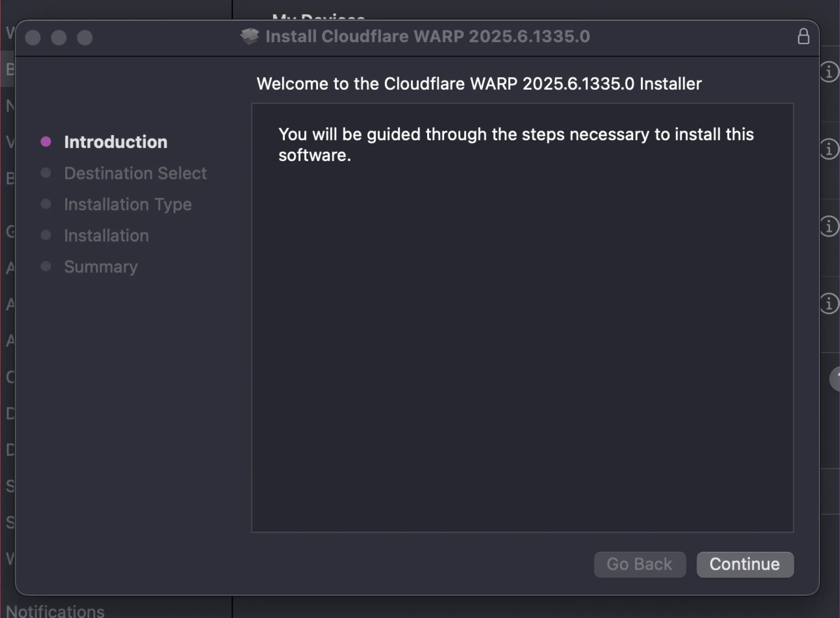Select the Installation Type step dot
This screenshot has height=618, width=840.
[x=46, y=204]
